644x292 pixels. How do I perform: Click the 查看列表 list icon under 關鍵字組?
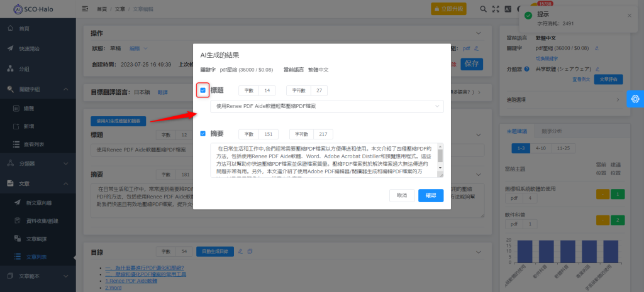(16, 144)
